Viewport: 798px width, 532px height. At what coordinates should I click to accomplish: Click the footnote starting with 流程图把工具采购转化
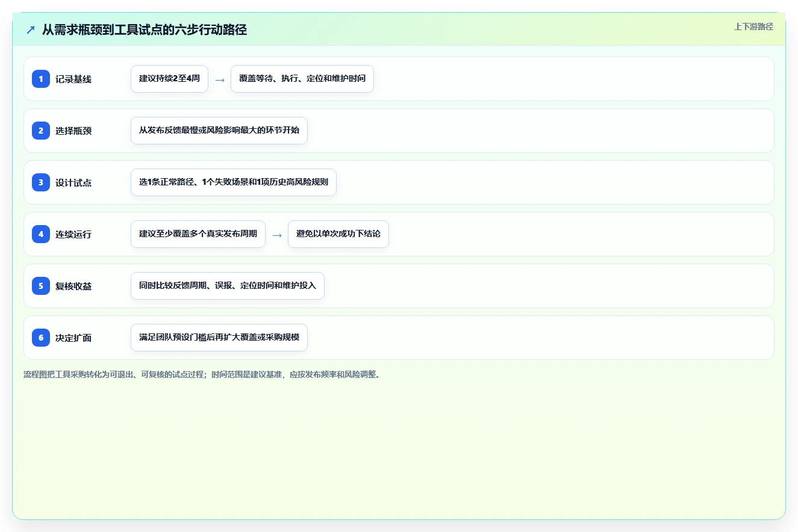(x=203, y=374)
